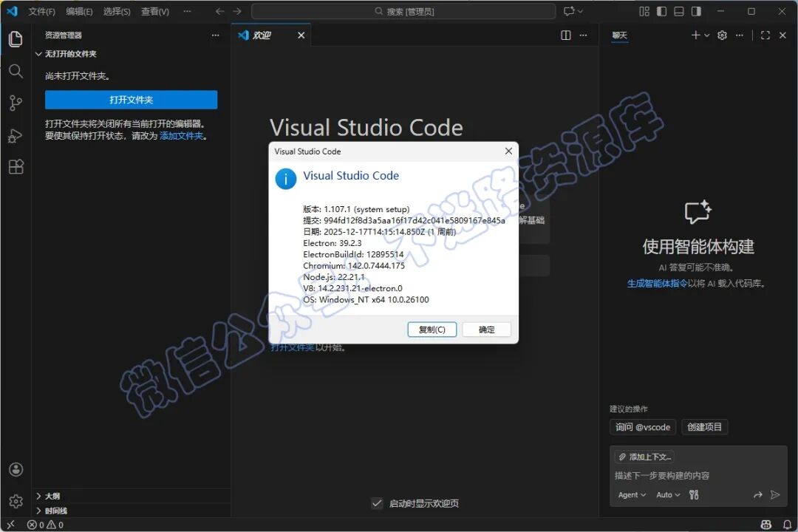
Task: Open the Accounts menu icon
Action: [x=16, y=469]
